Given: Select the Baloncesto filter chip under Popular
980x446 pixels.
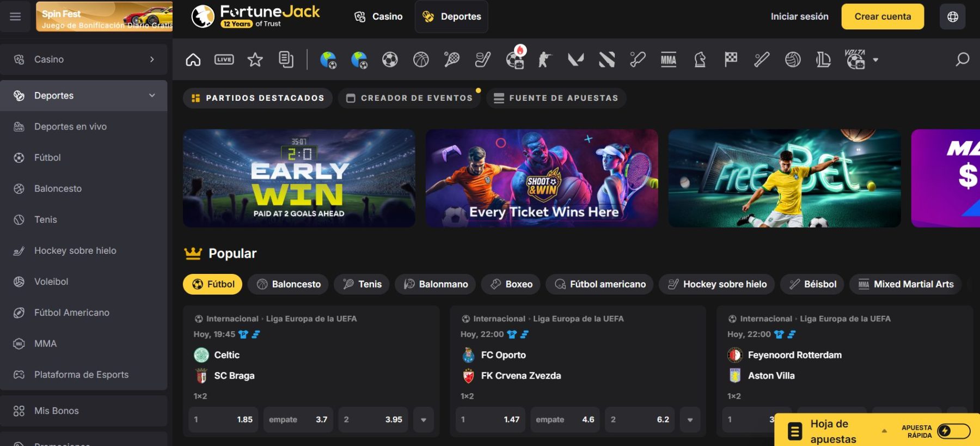Looking at the screenshot, I should (289, 284).
